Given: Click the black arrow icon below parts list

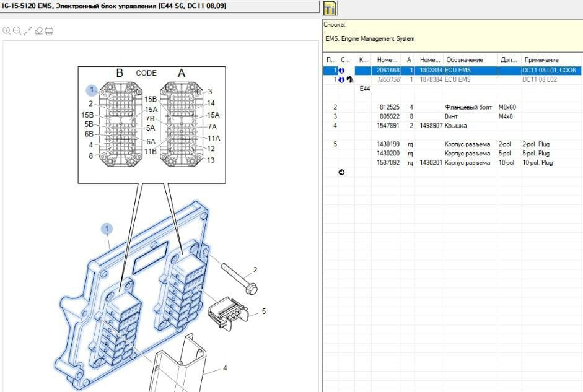Looking at the screenshot, I should pos(341,172).
